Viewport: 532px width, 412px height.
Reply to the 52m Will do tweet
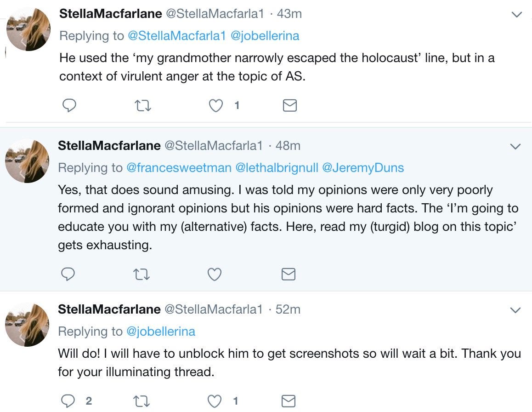click(68, 401)
